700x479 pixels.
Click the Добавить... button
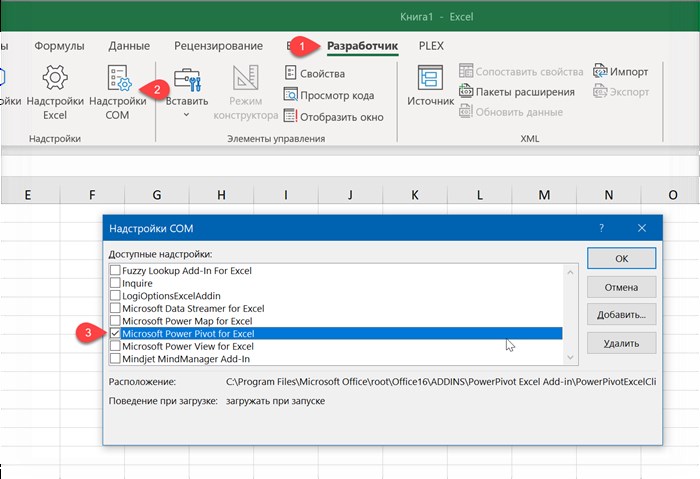pyautogui.click(x=621, y=315)
